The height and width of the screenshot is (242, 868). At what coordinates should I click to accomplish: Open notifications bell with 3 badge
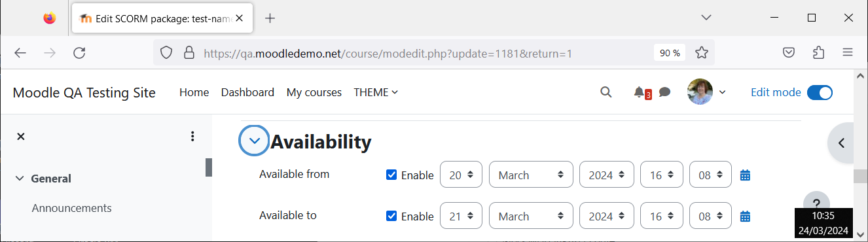(642, 92)
